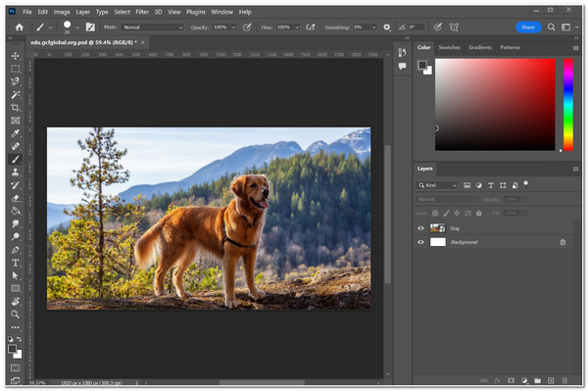The width and height of the screenshot is (588, 391).
Task: Select the Dodge tool
Action: coord(16,236)
